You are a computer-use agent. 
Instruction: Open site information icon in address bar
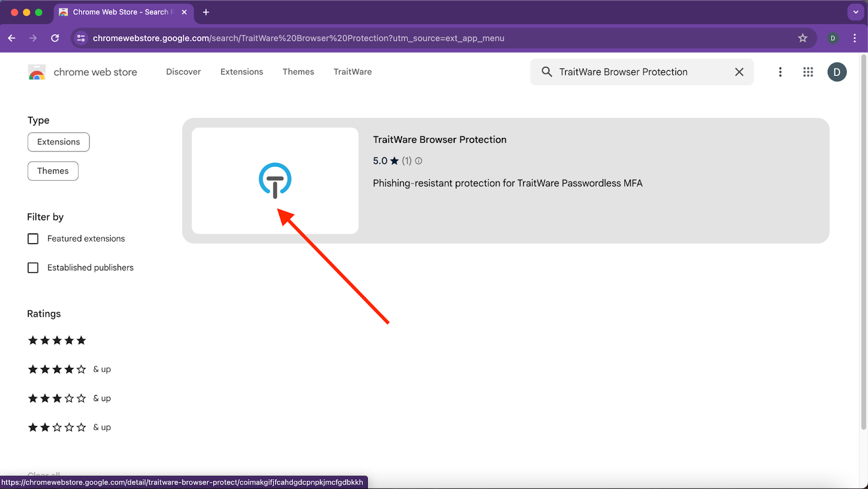(x=81, y=38)
